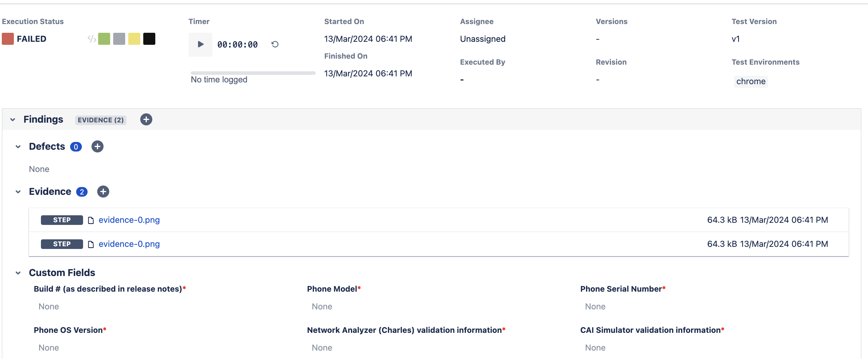Screen dimensions: 868x359
Task: Reset the timer with circular arrow icon
Action: 275,44
